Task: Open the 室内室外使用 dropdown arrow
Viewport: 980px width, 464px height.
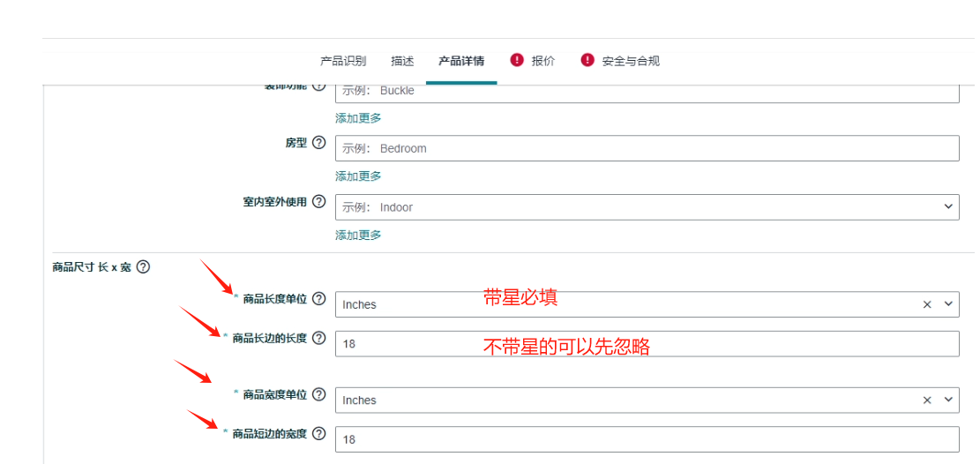Action: click(x=948, y=206)
